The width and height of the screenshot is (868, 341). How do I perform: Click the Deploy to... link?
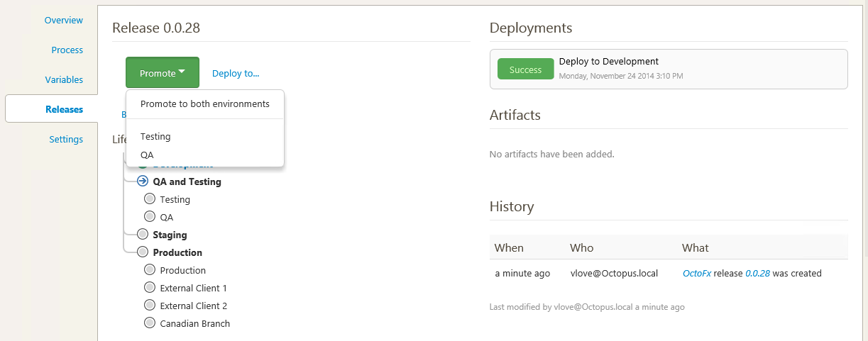(x=236, y=73)
